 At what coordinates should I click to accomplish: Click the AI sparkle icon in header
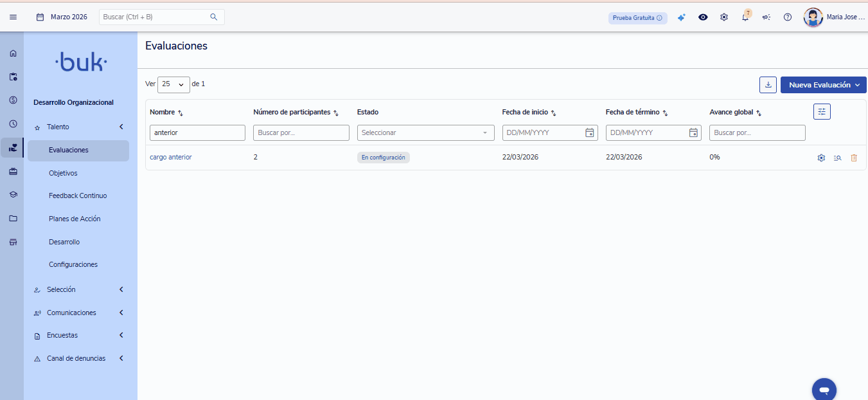(x=682, y=17)
